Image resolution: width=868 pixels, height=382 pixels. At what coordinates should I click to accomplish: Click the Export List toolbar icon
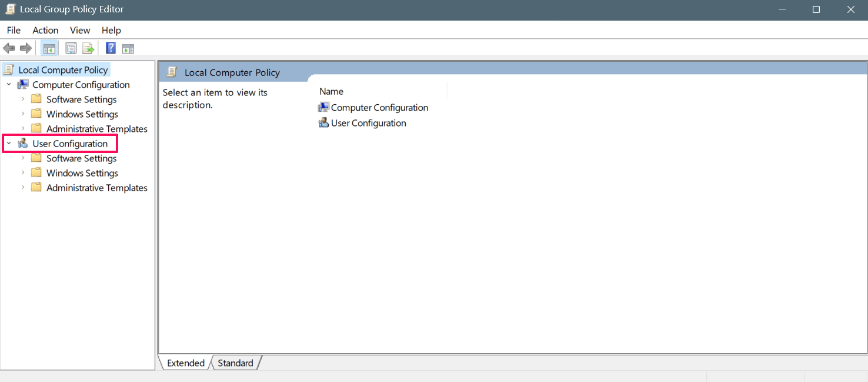[x=88, y=48]
